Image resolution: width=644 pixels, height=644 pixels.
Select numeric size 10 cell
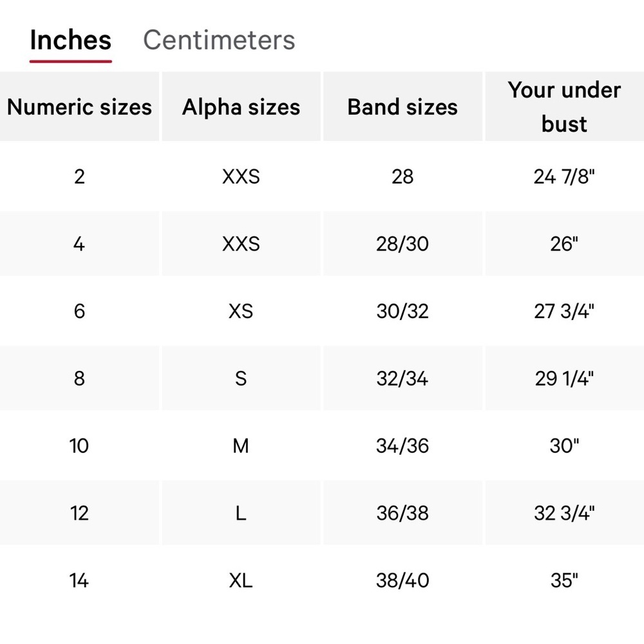click(x=79, y=446)
